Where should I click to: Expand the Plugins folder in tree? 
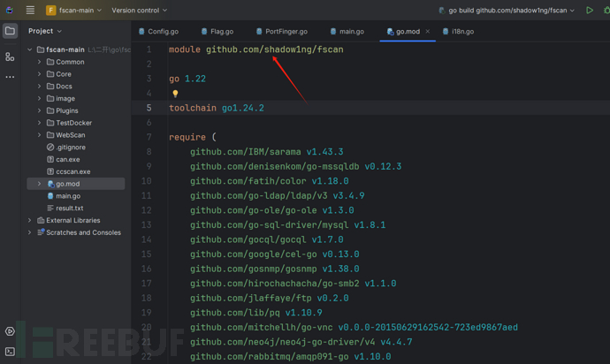pyautogui.click(x=39, y=111)
